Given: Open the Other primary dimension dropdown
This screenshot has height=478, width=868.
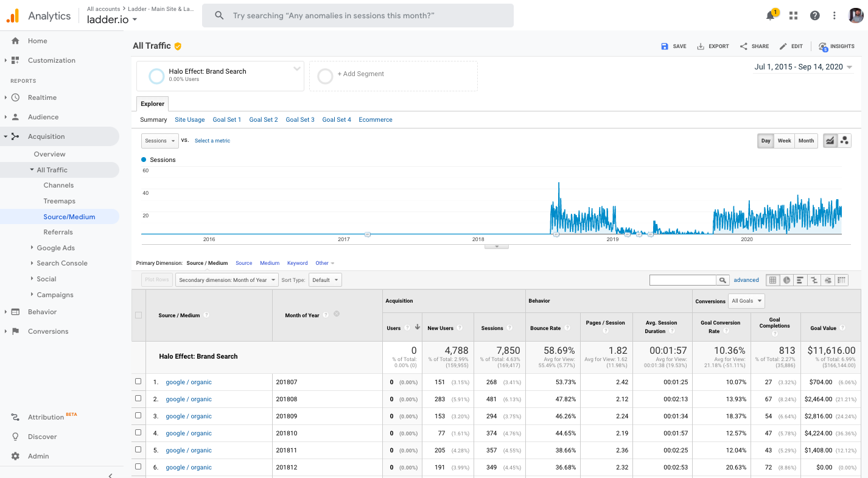Looking at the screenshot, I should [324, 263].
